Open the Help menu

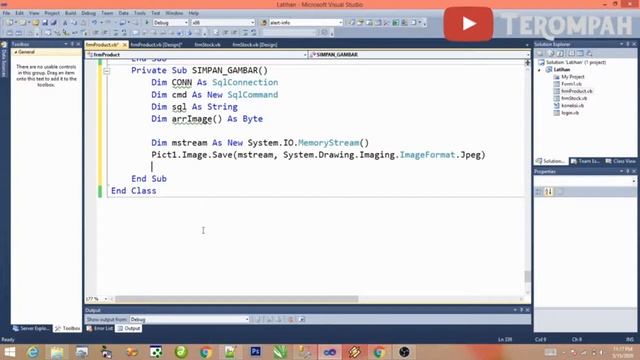point(193,13)
